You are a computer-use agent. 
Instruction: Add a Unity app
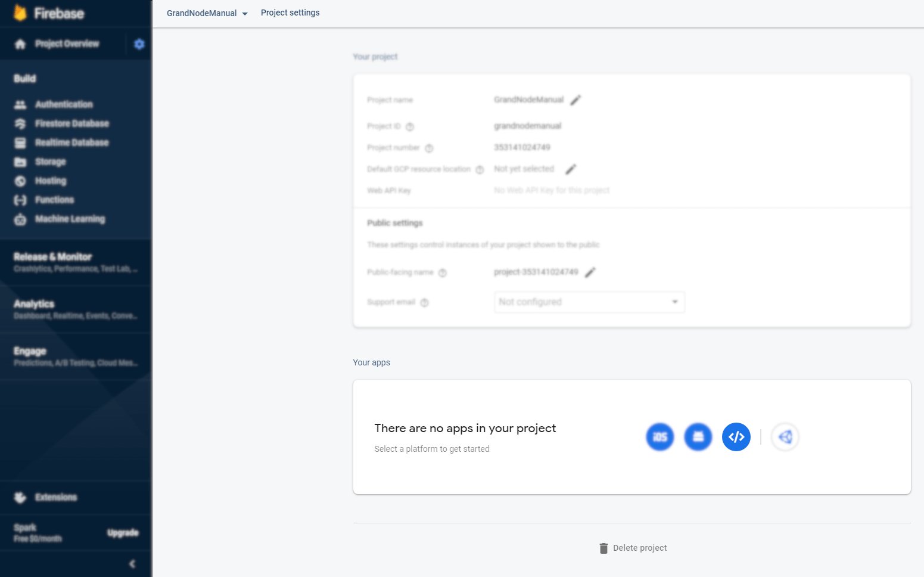tap(785, 437)
